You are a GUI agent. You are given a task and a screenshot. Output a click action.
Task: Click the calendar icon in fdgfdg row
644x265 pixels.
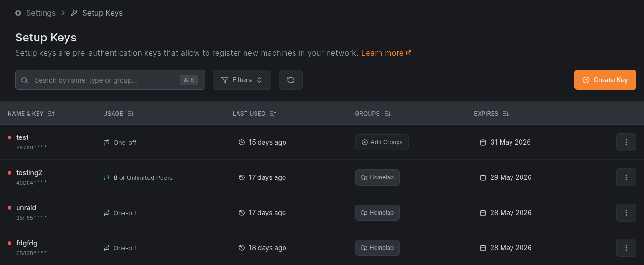[x=483, y=248]
